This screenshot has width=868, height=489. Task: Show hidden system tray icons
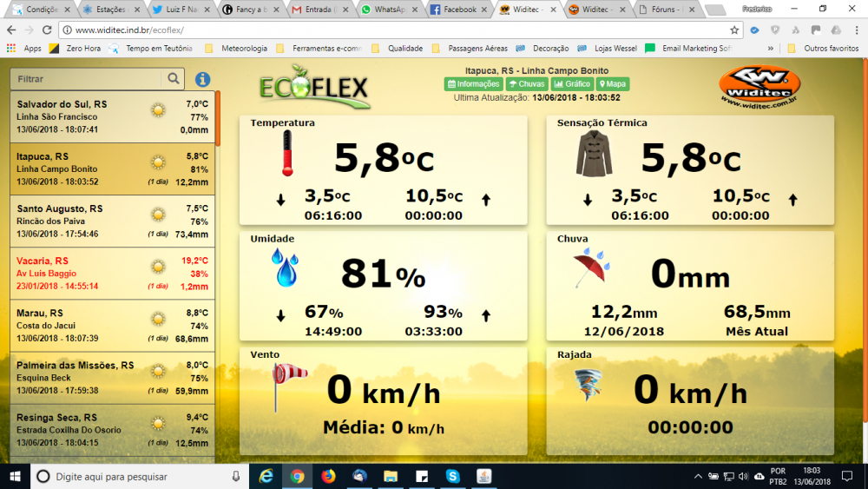pyautogui.click(x=698, y=476)
